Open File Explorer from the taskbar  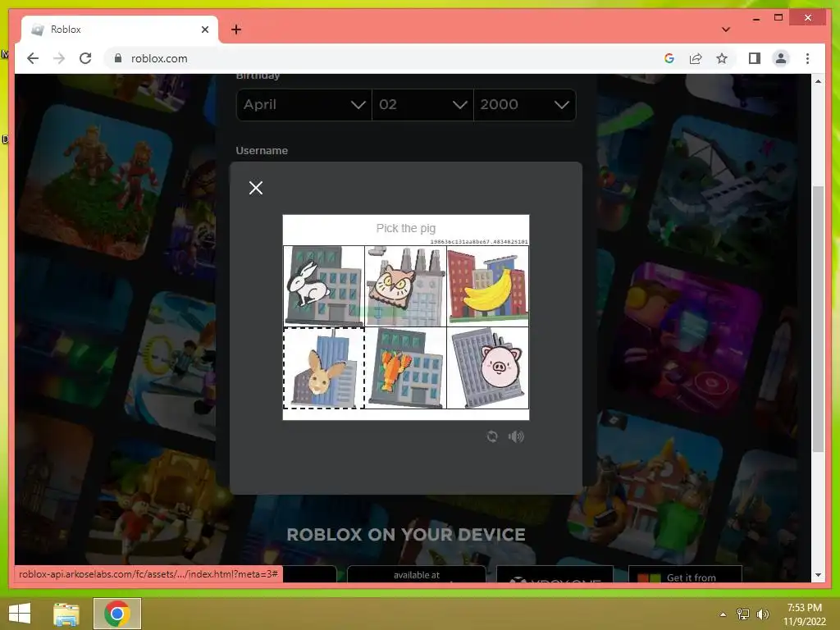click(x=66, y=614)
